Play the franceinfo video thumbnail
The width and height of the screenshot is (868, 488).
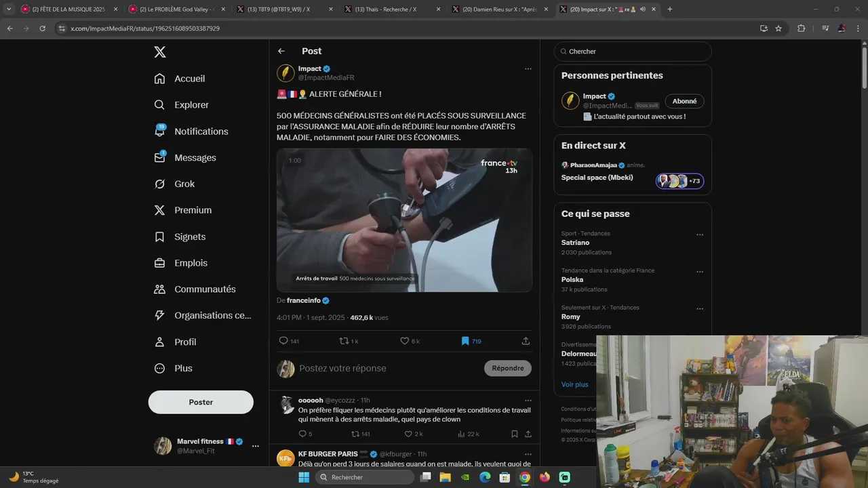[x=404, y=220]
